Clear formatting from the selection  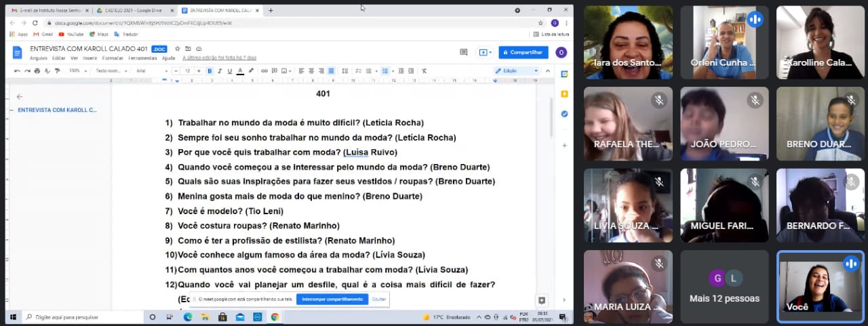point(425,70)
